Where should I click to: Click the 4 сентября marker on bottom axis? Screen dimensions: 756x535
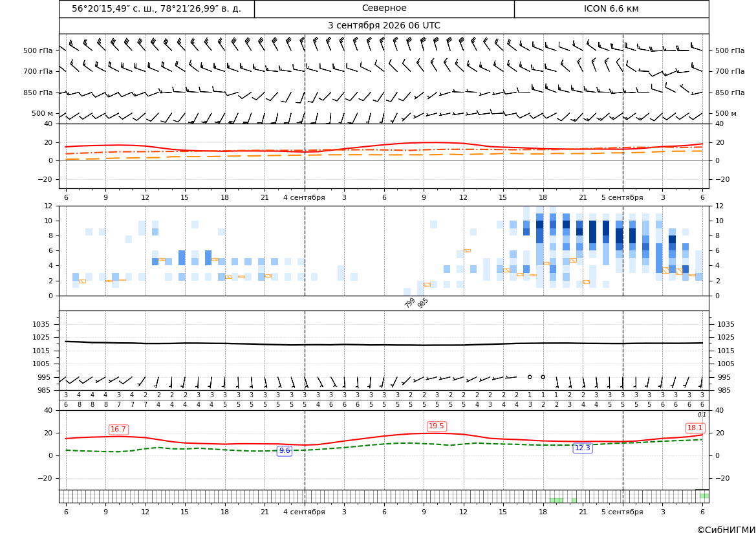click(x=304, y=512)
